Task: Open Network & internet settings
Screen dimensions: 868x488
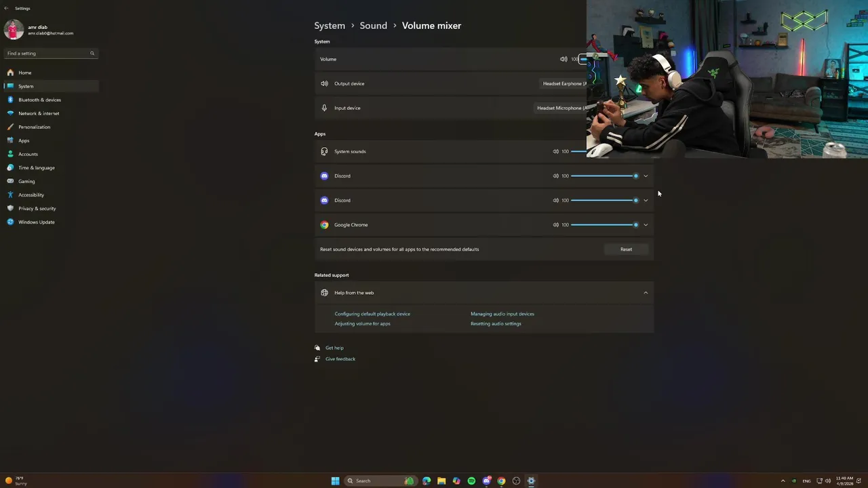Action: (x=51, y=113)
